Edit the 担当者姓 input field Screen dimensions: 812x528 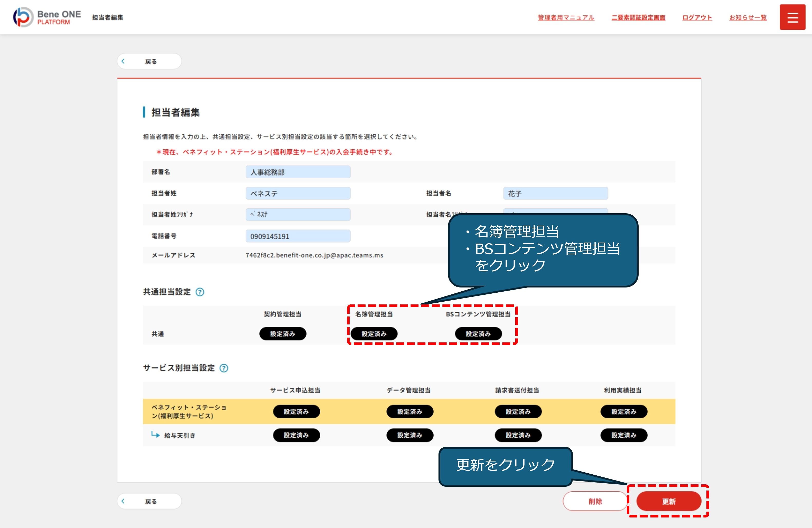click(298, 193)
